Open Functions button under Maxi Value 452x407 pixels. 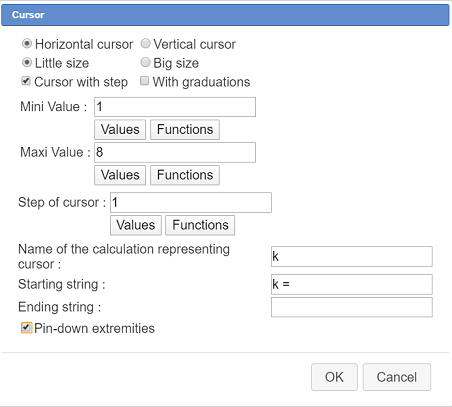pos(185,175)
